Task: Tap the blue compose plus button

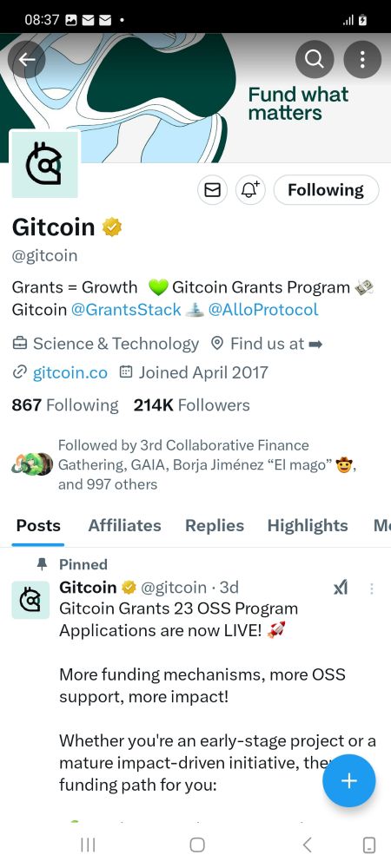Action: tap(349, 781)
